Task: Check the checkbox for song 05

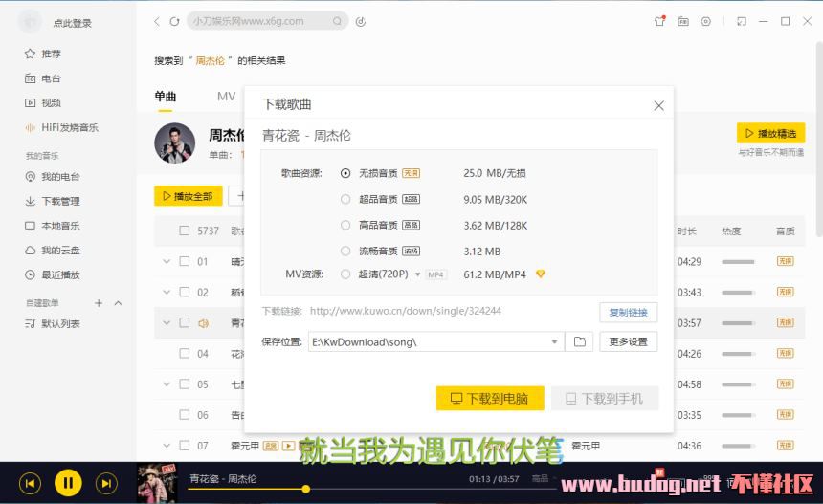Action: click(185, 384)
